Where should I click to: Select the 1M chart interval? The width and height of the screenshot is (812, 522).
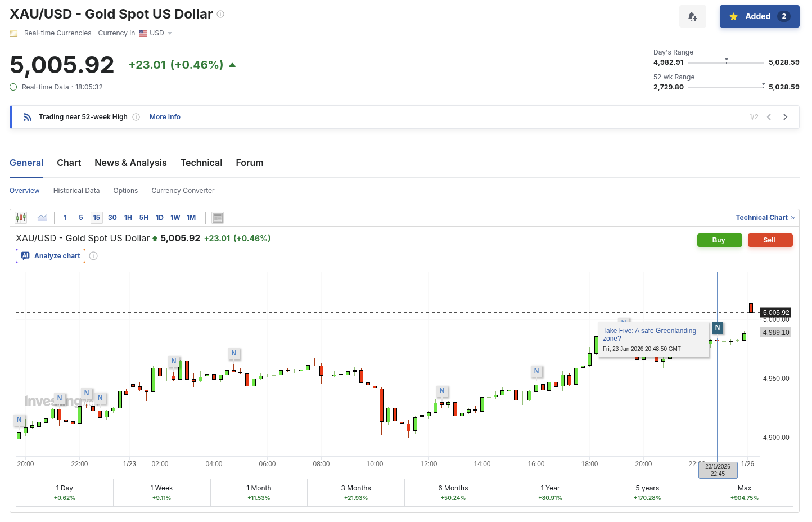tap(191, 218)
